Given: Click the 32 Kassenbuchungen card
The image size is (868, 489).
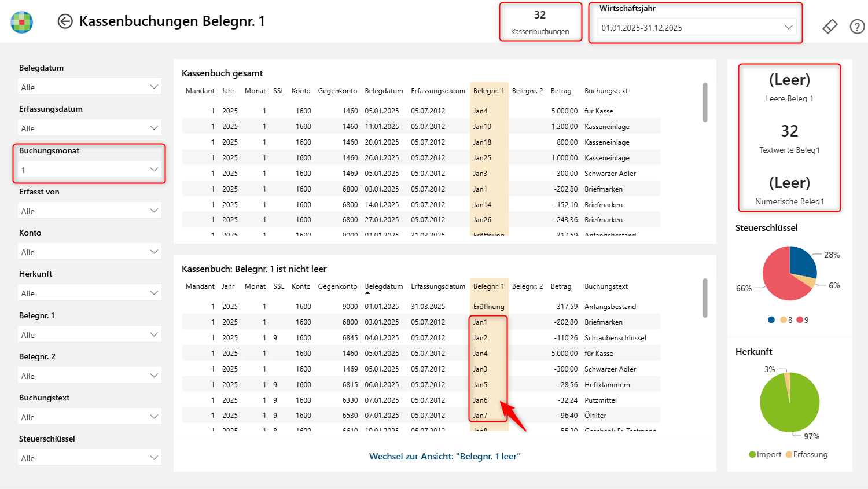Looking at the screenshot, I should pyautogui.click(x=540, y=22).
